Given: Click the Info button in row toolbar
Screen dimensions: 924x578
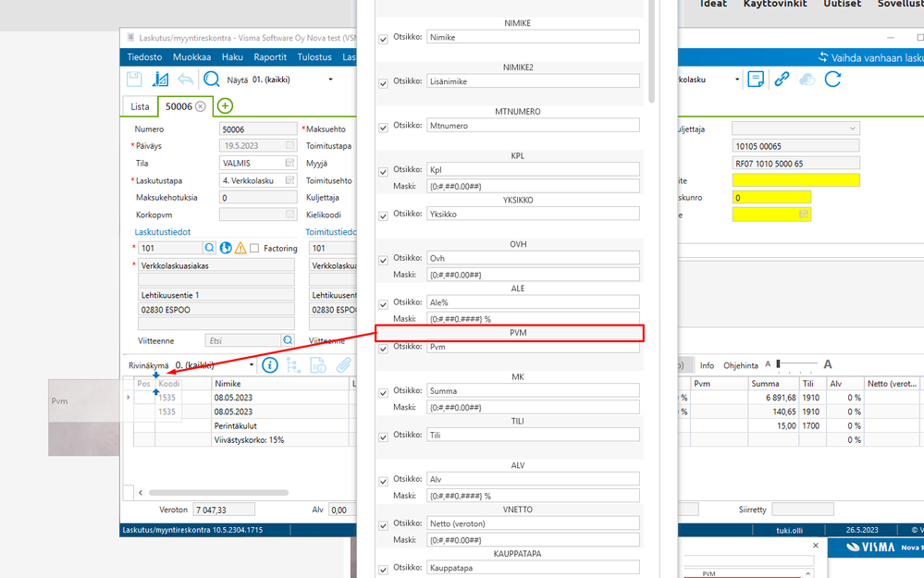Looking at the screenshot, I should pyautogui.click(x=707, y=365).
